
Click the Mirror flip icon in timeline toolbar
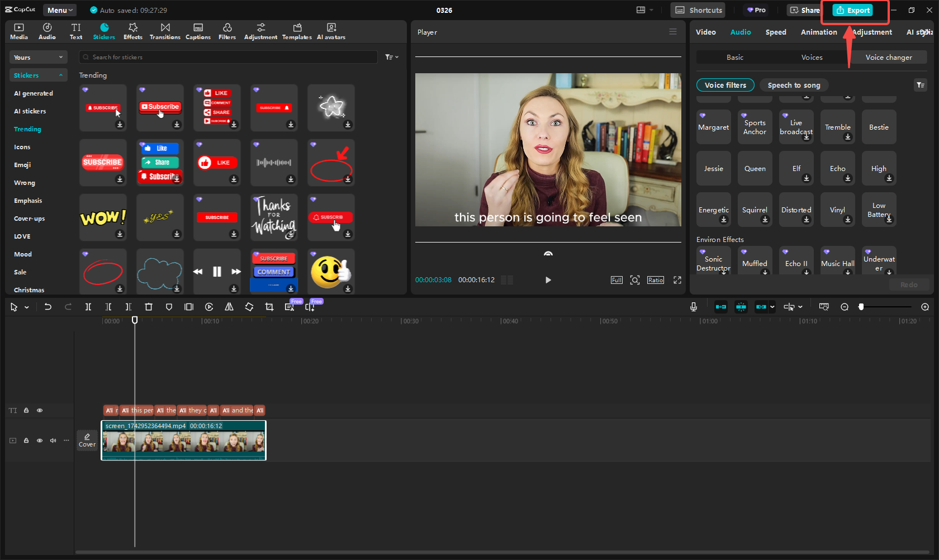pyautogui.click(x=229, y=307)
